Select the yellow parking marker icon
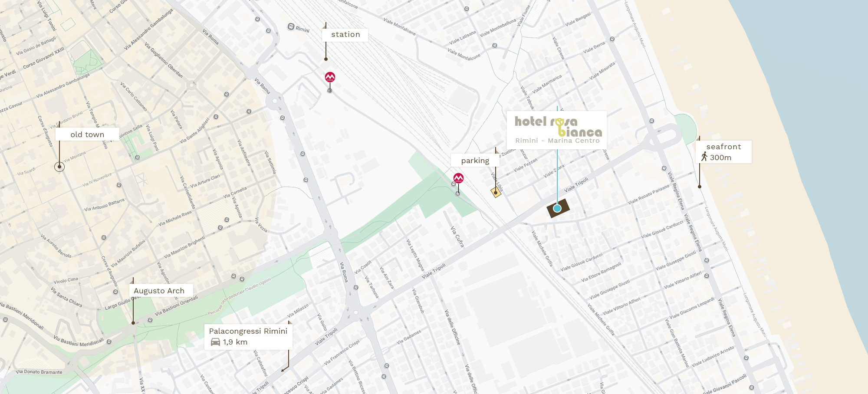This screenshot has height=394, width=868. tap(496, 192)
